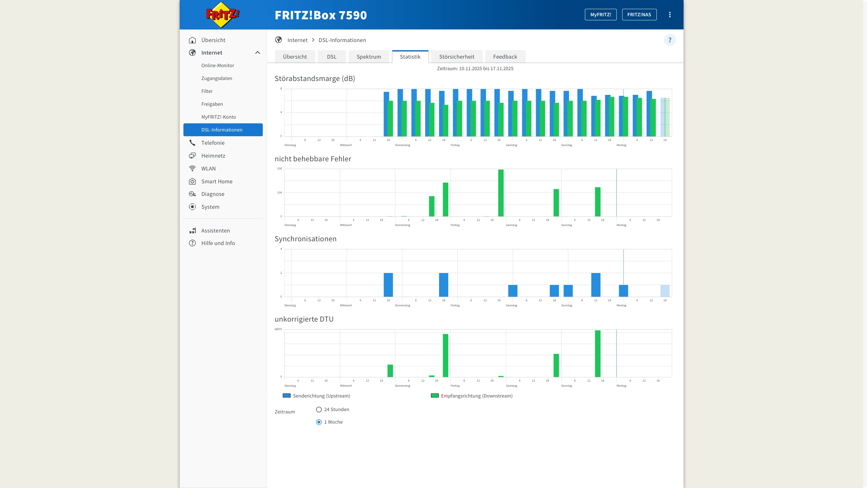Click the WLAN wifi icon
This screenshot has height=488, width=868.
pyautogui.click(x=192, y=168)
